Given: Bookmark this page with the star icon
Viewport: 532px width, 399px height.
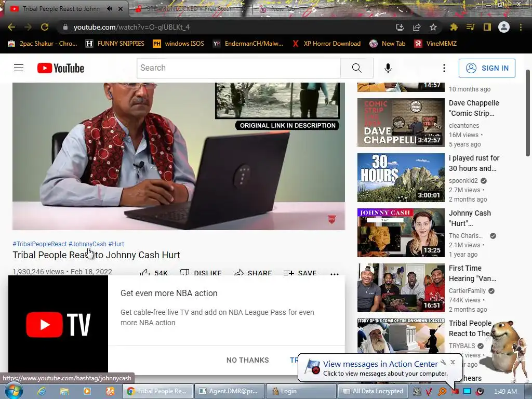Looking at the screenshot, I should coord(433,27).
